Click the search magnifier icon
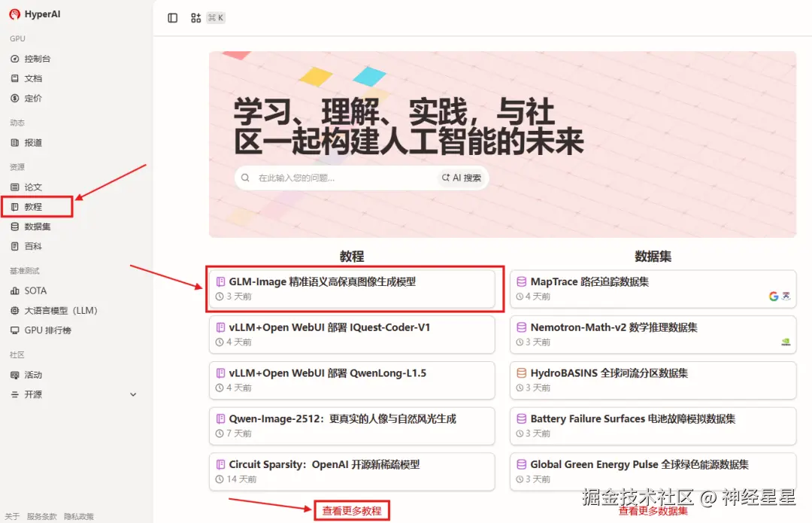 click(x=245, y=178)
